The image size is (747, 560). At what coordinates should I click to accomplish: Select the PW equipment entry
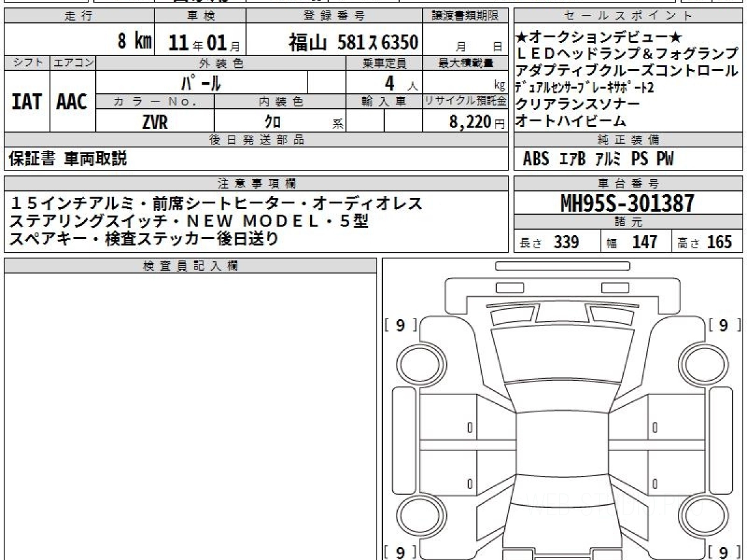click(x=665, y=159)
